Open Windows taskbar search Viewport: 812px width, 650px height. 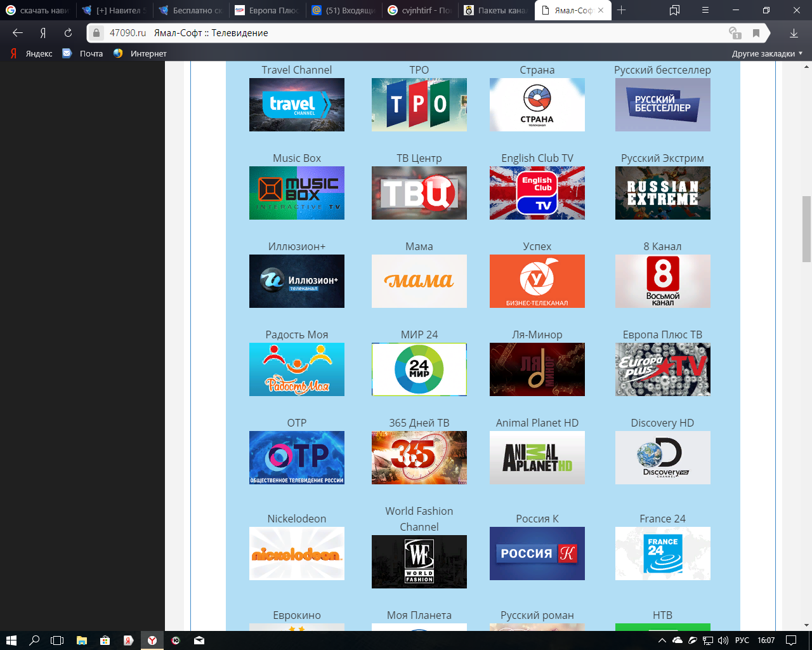tap(34, 640)
